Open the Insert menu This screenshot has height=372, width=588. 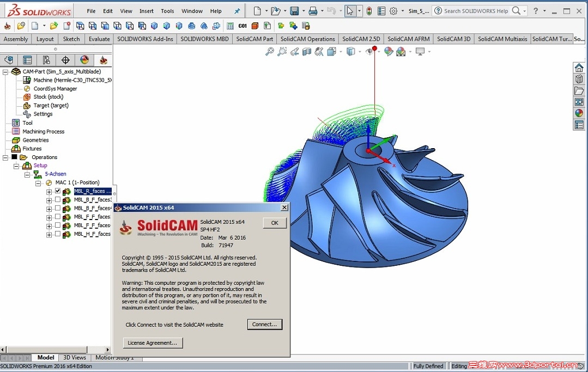click(x=146, y=11)
